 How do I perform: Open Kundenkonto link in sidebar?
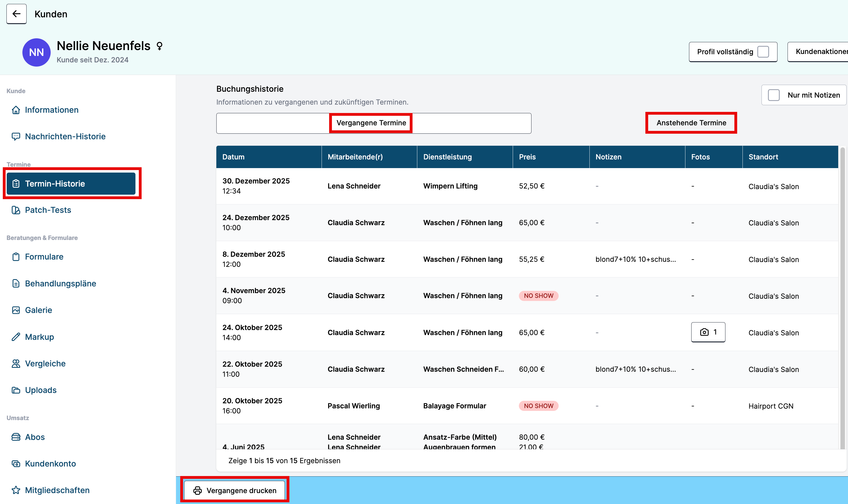pos(50,464)
